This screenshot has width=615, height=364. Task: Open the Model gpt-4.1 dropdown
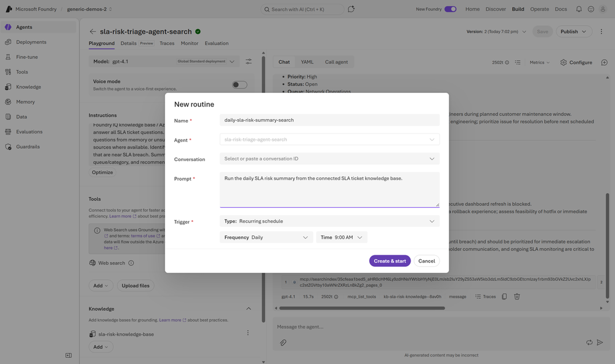coord(164,61)
